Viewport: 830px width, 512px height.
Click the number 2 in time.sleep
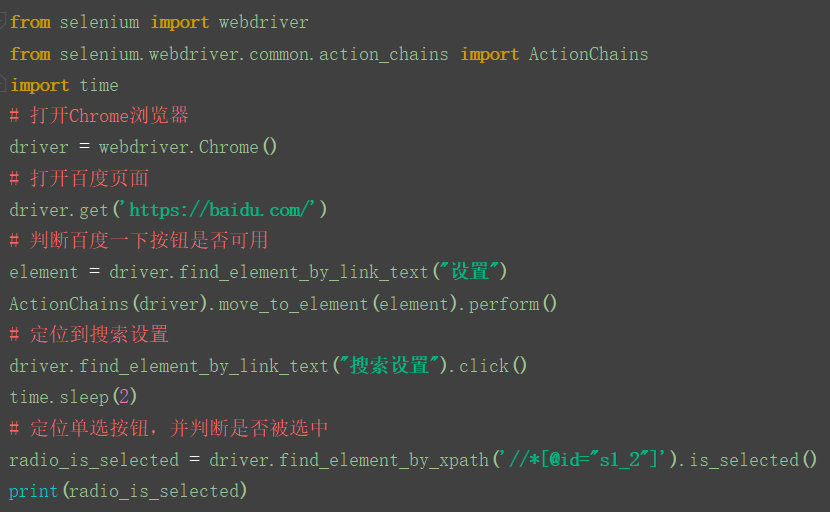pyautogui.click(x=124, y=396)
